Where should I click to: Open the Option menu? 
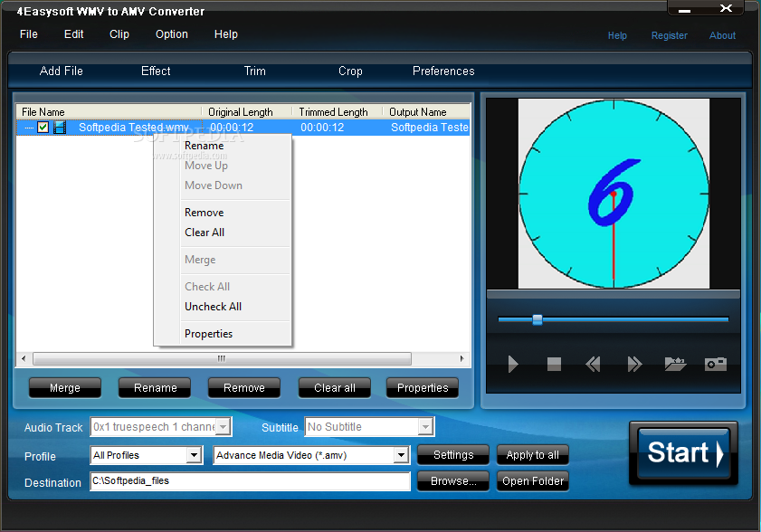click(x=172, y=34)
